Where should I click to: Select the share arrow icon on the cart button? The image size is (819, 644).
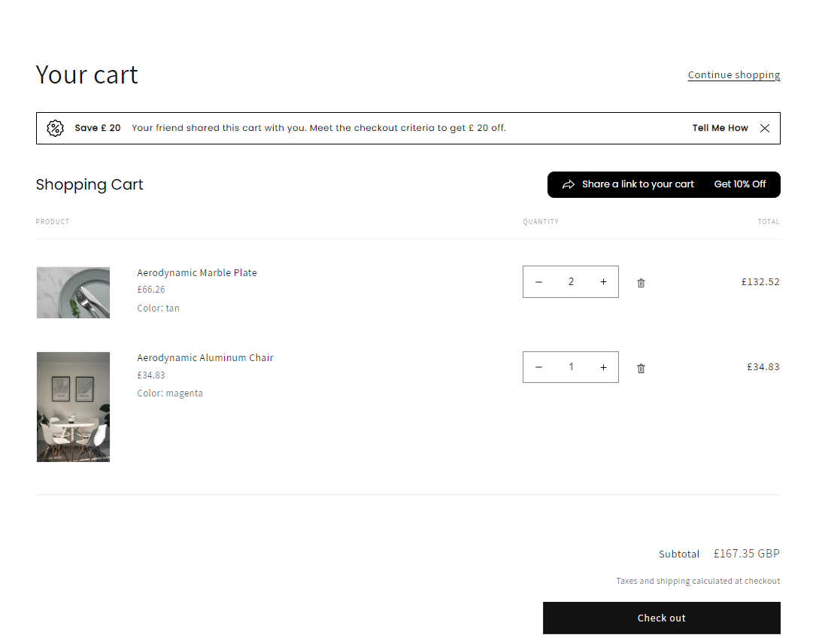tap(570, 184)
